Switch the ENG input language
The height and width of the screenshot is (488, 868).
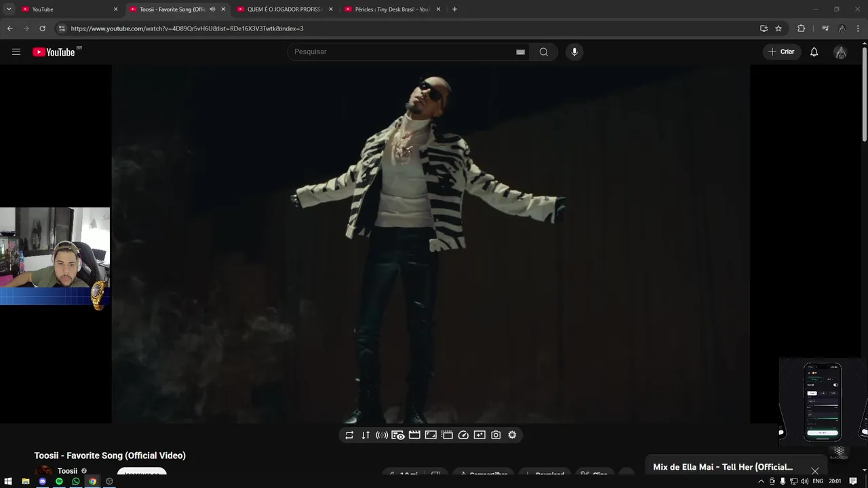coord(818,481)
